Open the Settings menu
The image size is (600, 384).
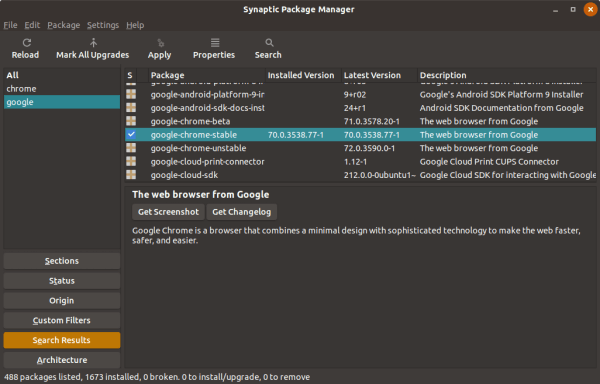(103, 25)
